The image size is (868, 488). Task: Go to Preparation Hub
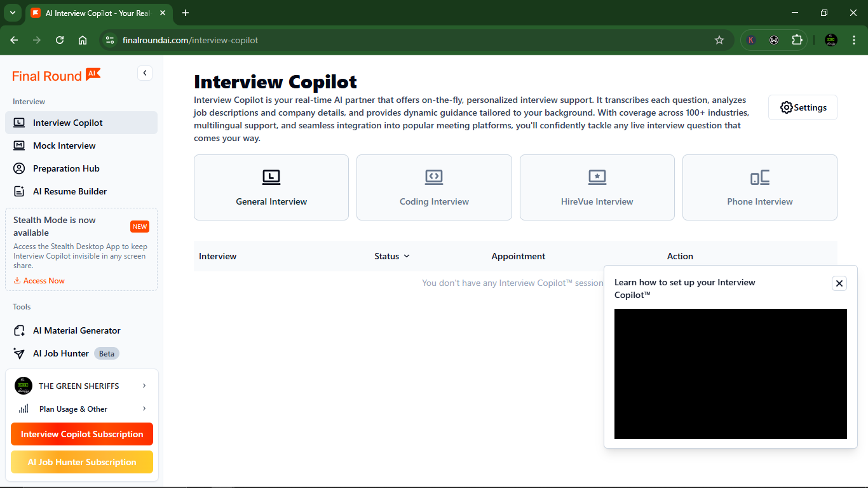(81, 168)
